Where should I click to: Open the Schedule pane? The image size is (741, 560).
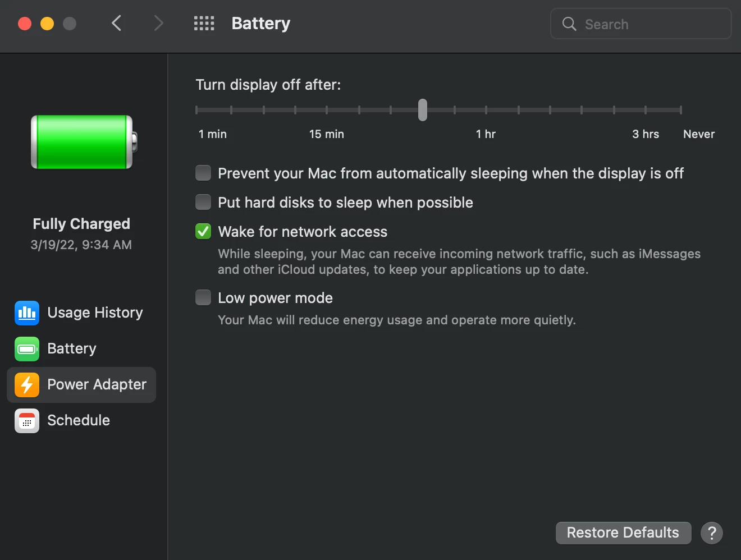(81, 421)
